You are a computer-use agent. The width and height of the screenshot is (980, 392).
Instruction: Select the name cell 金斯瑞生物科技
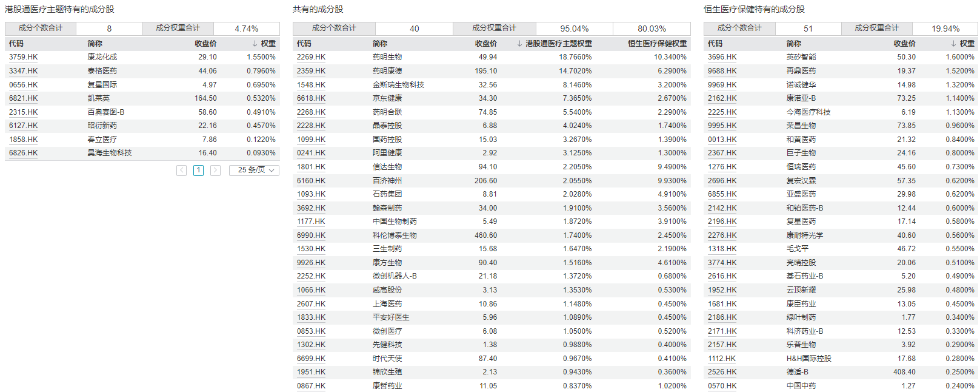coord(398,85)
